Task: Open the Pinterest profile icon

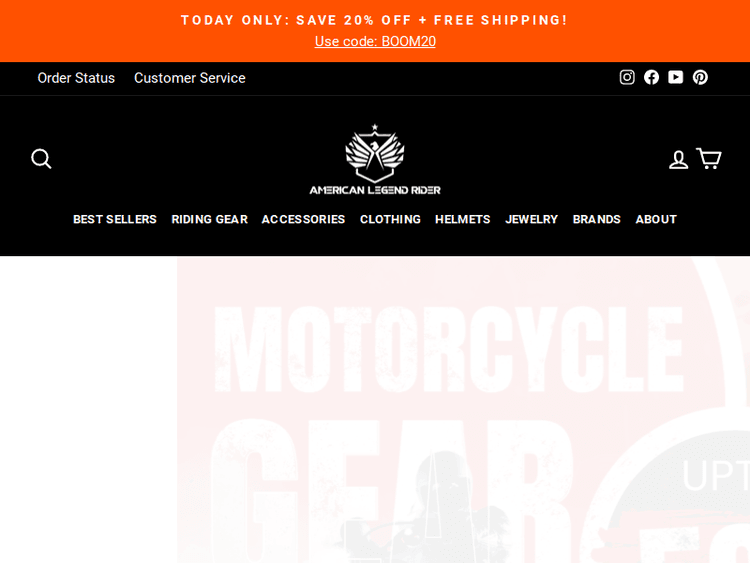Action: click(x=700, y=77)
